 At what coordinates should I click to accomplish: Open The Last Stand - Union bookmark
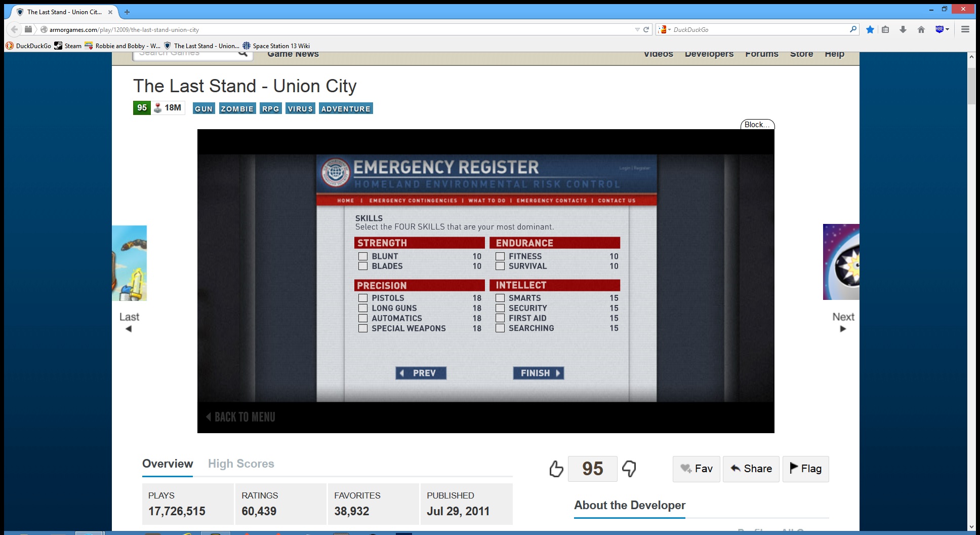(x=201, y=46)
